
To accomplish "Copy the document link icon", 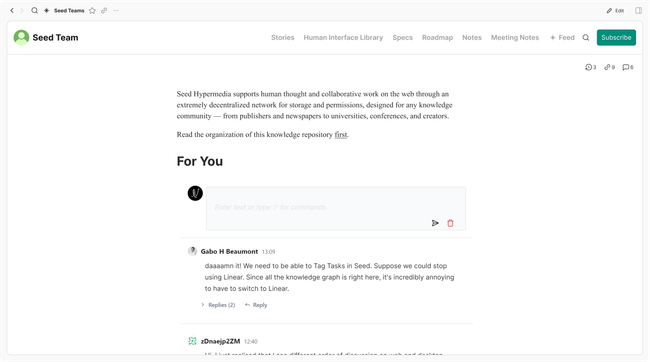I will (x=104, y=11).
